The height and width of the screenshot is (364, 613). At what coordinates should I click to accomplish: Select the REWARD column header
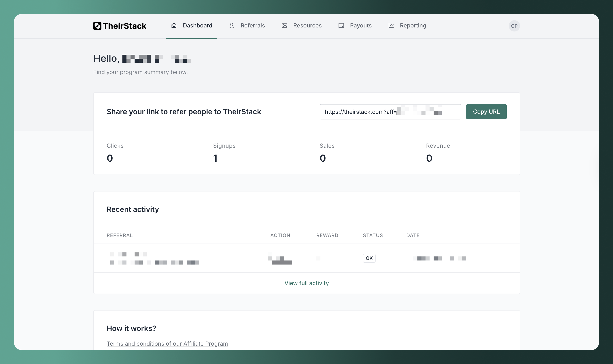pyautogui.click(x=327, y=235)
